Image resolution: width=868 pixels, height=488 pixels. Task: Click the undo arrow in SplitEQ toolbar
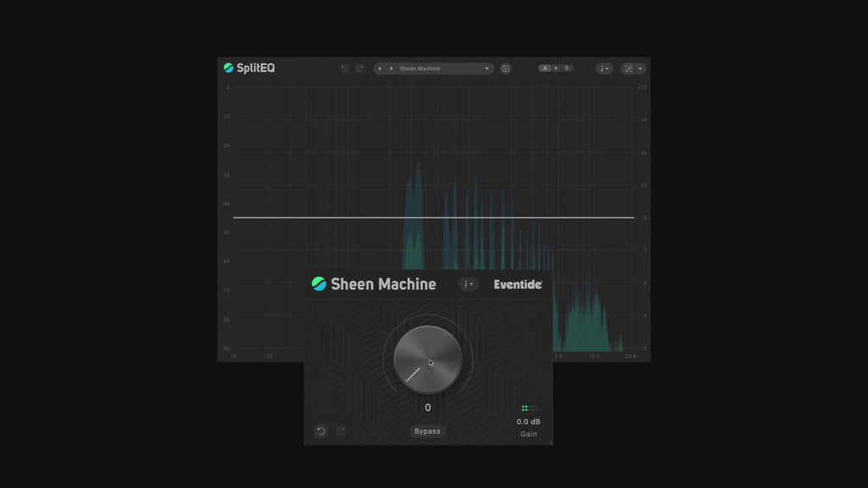coord(344,69)
